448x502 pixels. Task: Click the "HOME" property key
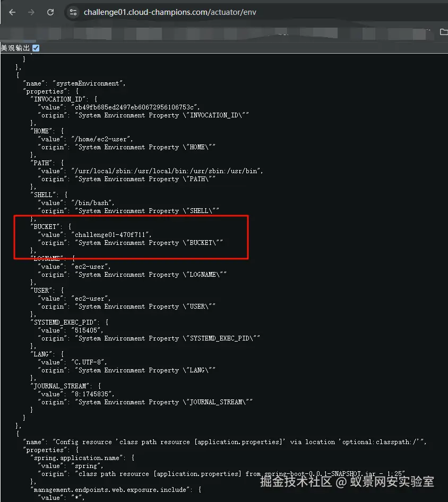point(41,131)
